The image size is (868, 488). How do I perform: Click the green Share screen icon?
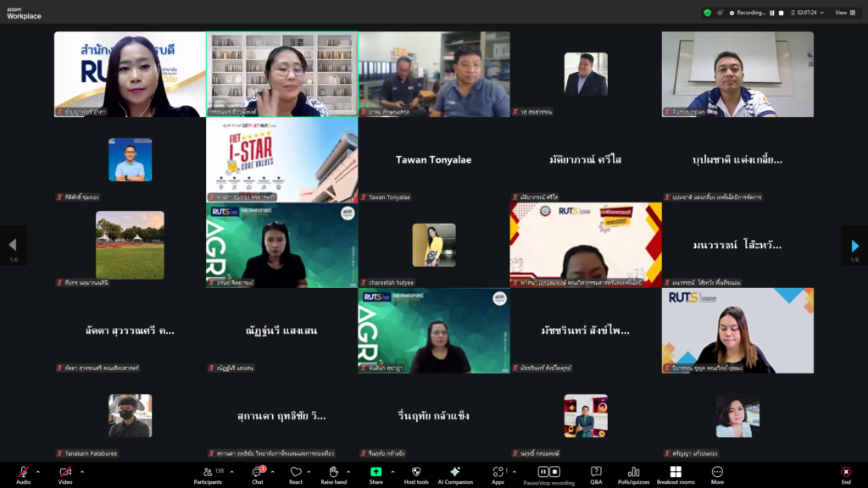click(x=376, y=473)
